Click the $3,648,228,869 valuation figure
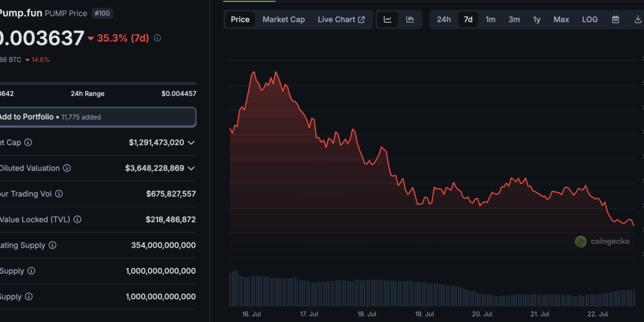 pyautogui.click(x=155, y=168)
